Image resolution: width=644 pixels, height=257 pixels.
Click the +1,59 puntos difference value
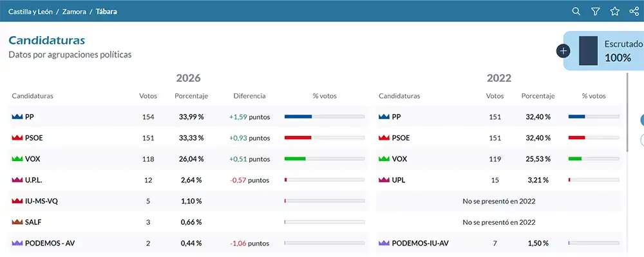tap(250, 117)
